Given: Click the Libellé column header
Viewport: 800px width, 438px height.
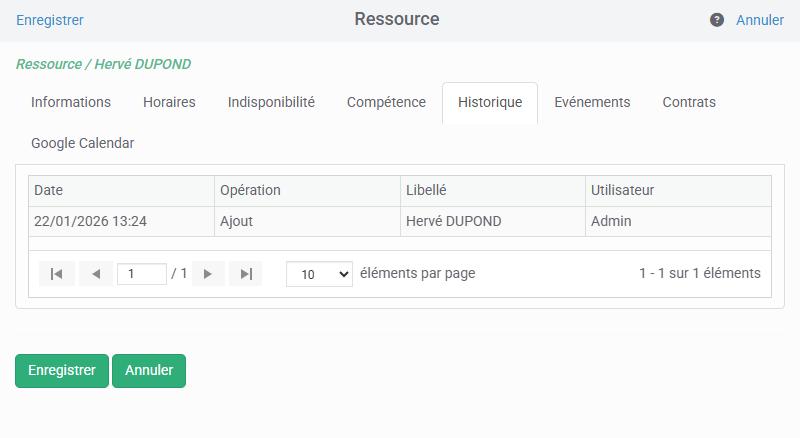Looking at the screenshot, I should [493, 190].
